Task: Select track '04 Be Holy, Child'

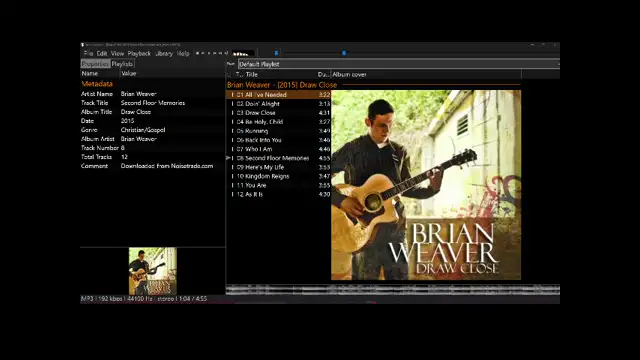Action: pos(278,122)
